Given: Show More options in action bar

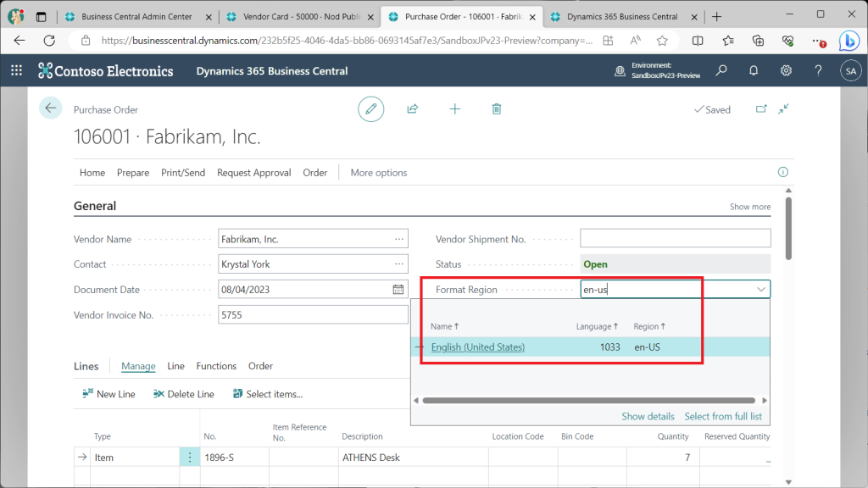Looking at the screenshot, I should pyautogui.click(x=379, y=173).
